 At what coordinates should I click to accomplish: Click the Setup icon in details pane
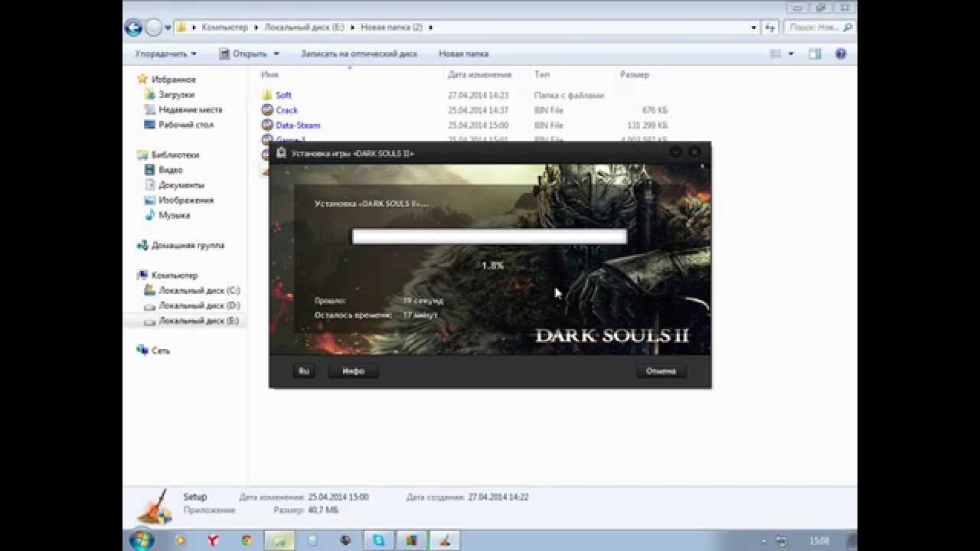point(155,506)
